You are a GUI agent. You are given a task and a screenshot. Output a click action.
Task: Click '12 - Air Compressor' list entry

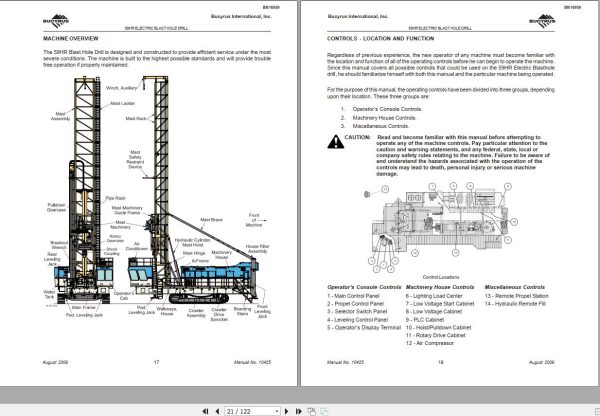click(x=430, y=343)
